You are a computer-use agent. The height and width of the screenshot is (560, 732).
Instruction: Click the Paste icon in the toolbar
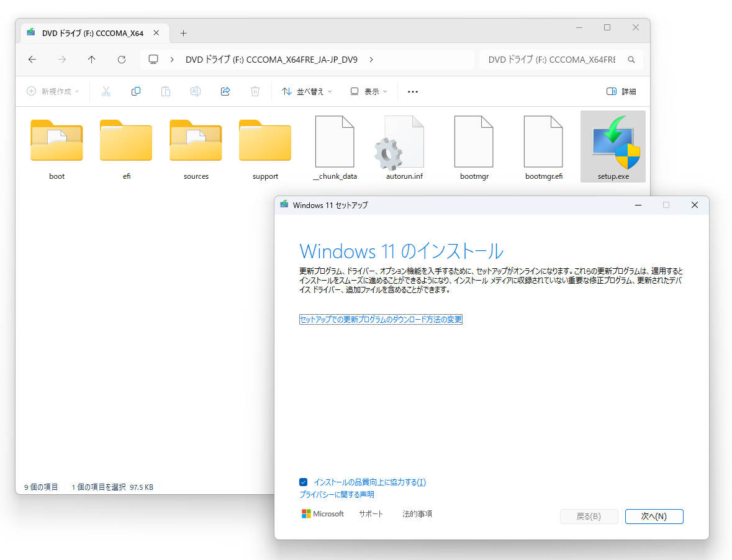click(165, 91)
